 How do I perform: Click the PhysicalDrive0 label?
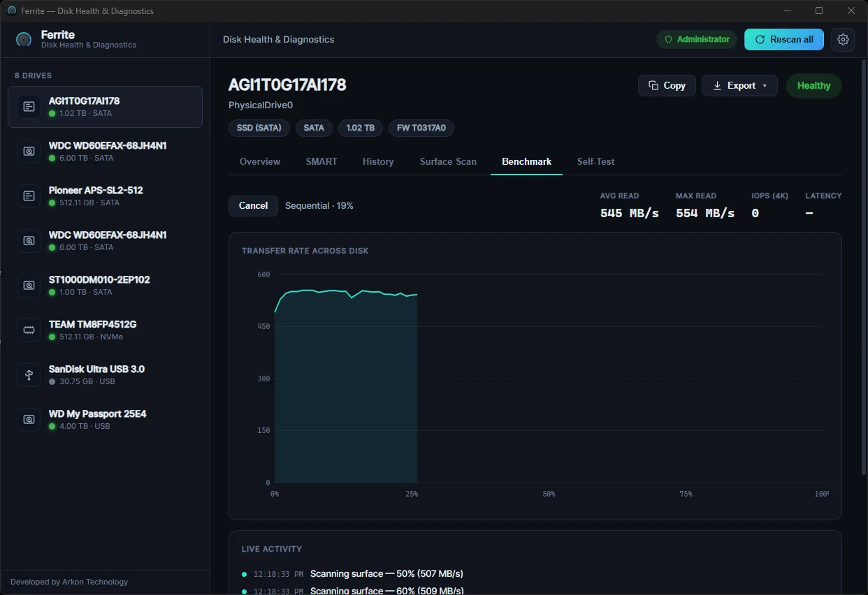[x=261, y=105]
